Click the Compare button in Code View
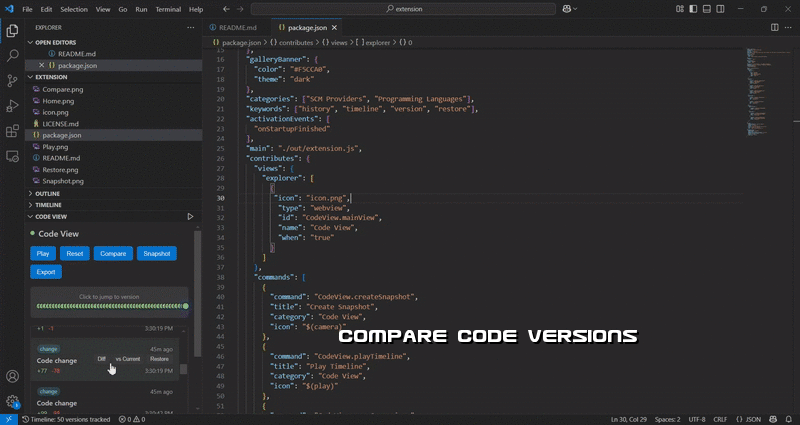 [x=113, y=254]
